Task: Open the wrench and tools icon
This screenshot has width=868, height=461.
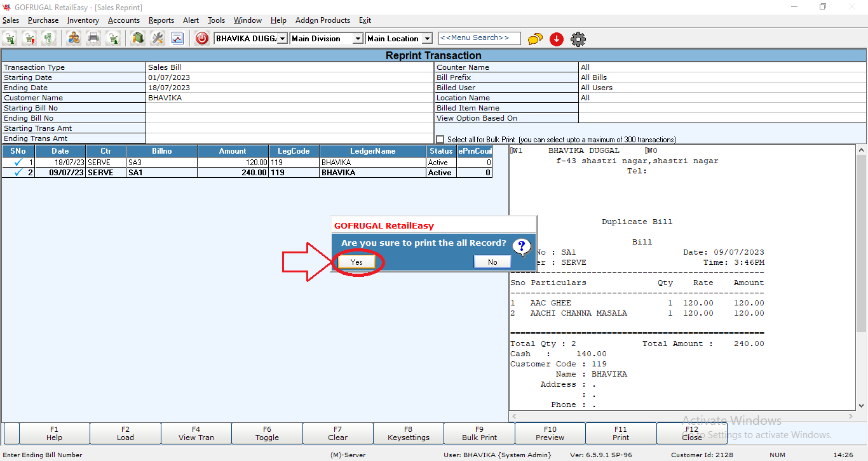Action: 157,39
